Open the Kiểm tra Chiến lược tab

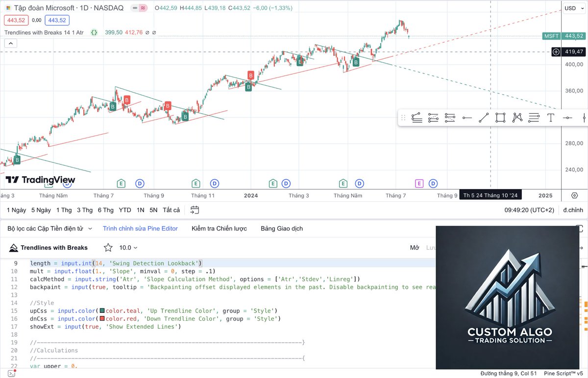pos(219,229)
